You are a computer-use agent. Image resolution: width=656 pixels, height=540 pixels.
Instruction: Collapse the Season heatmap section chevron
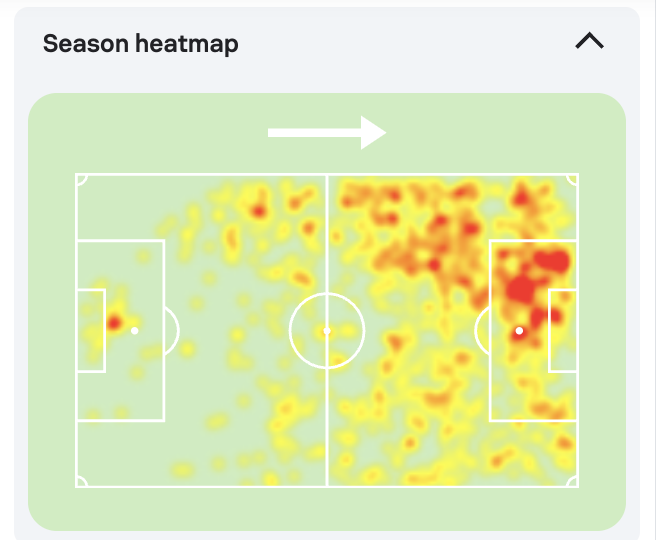click(589, 41)
